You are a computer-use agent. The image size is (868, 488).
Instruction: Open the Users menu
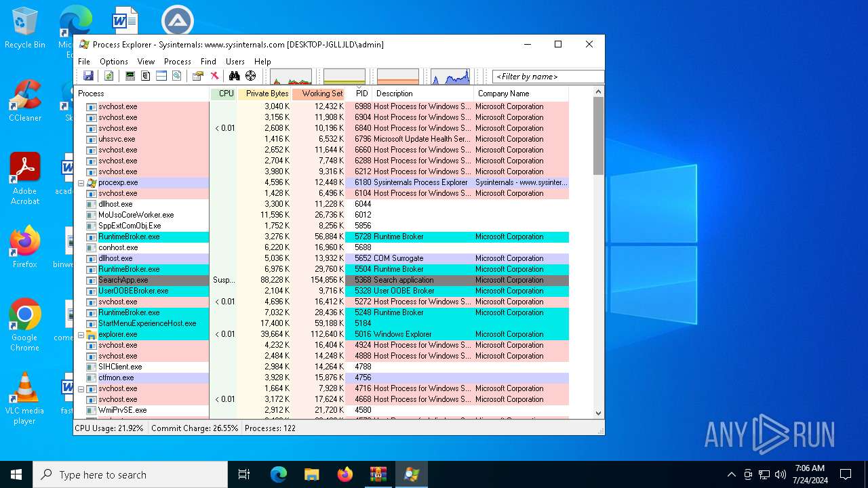coord(235,61)
